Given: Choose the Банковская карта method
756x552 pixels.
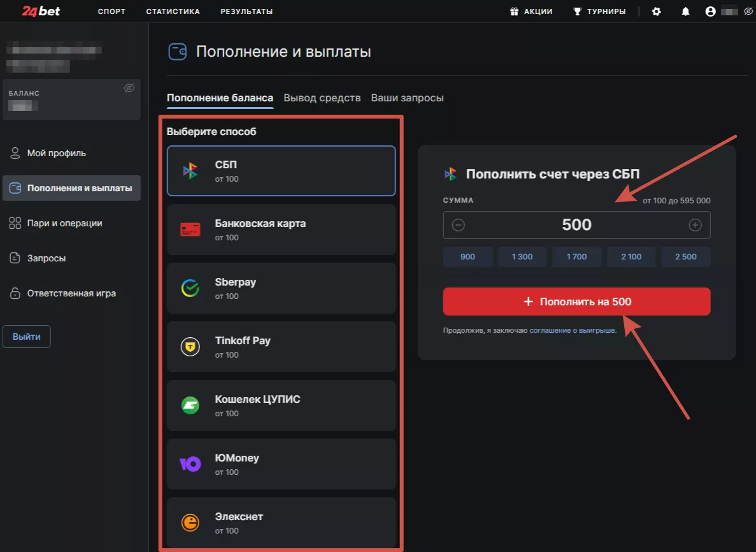Looking at the screenshot, I should point(281,229).
